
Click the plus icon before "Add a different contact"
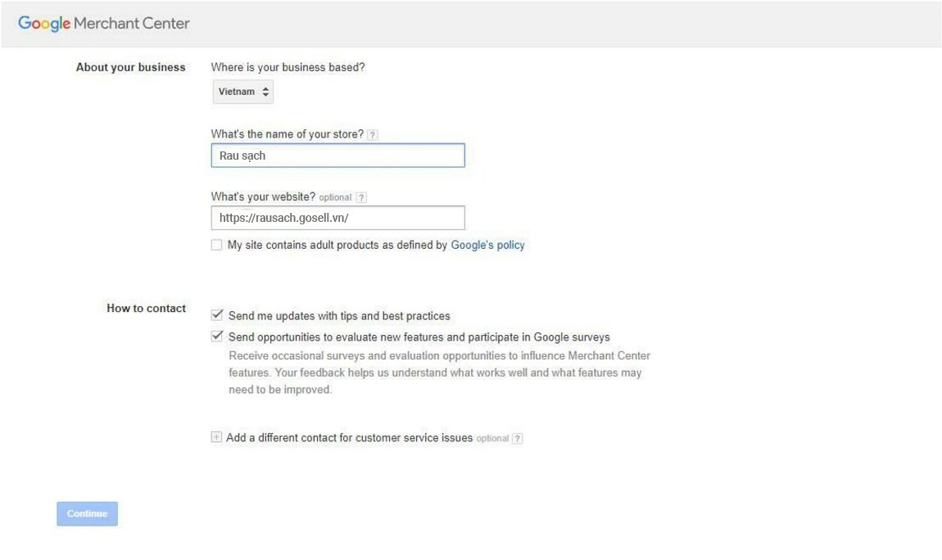pyautogui.click(x=216, y=437)
